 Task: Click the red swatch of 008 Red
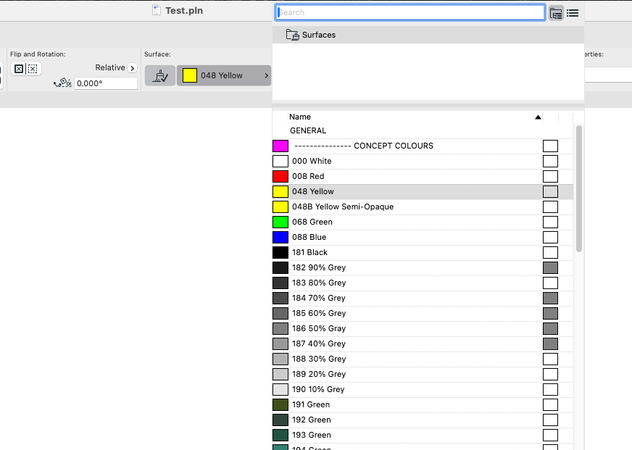point(280,176)
